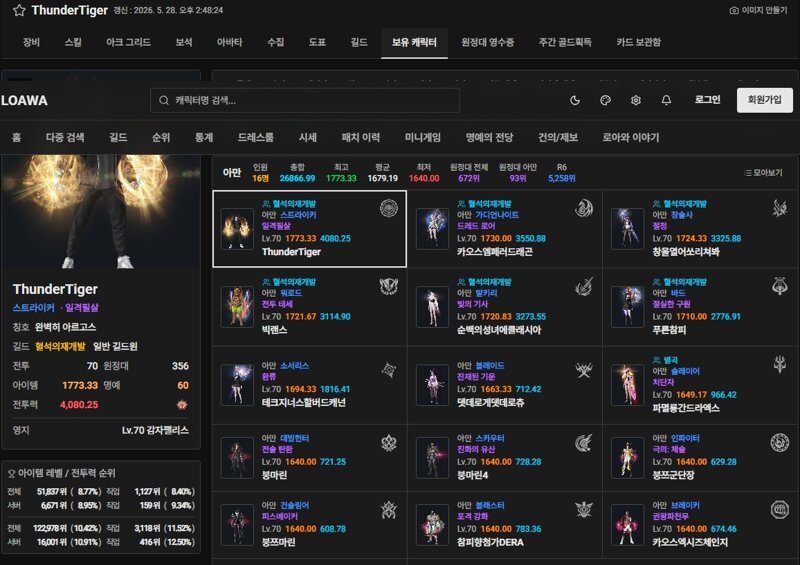Click the 참피향첨가DERA character name
The width and height of the screenshot is (800, 565).
[490, 542]
